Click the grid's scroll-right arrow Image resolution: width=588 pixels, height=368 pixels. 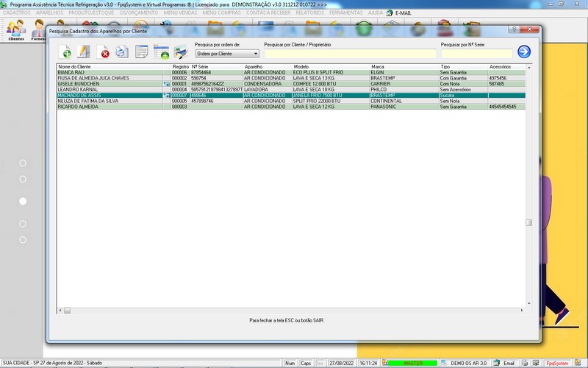pyautogui.click(x=522, y=311)
